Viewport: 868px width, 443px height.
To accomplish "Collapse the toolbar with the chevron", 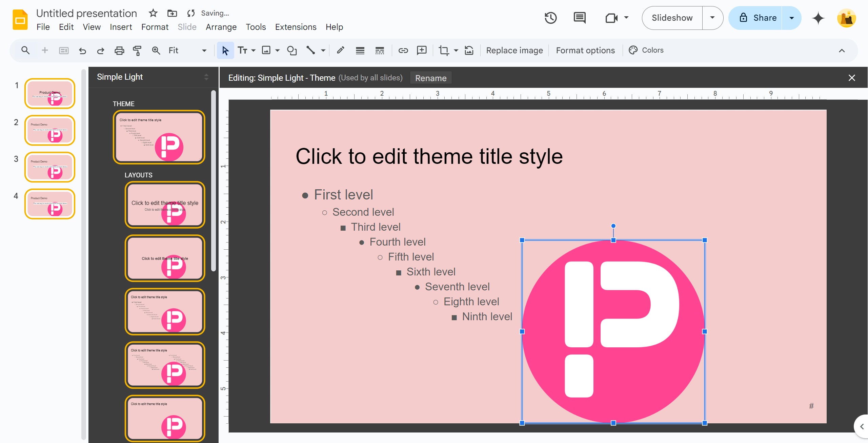I will (x=842, y=51).
